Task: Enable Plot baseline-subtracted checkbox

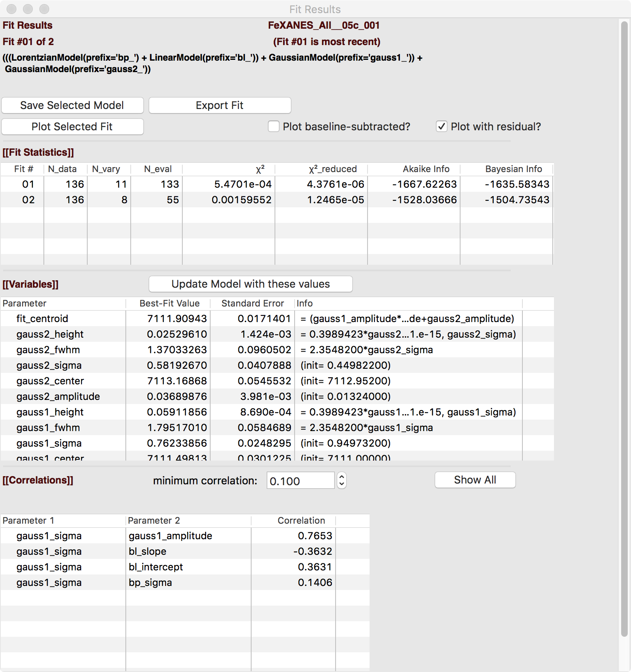Action: (274, 127)
